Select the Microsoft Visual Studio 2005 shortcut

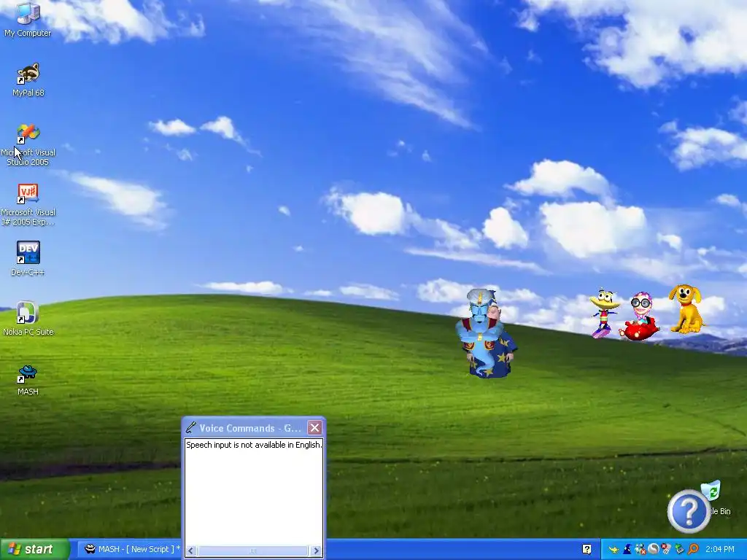pos(28,145)
